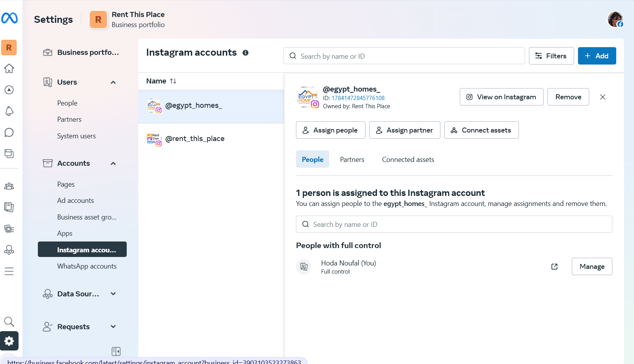
Task: Click the Meta logo icon
Action: coord(9,18)
